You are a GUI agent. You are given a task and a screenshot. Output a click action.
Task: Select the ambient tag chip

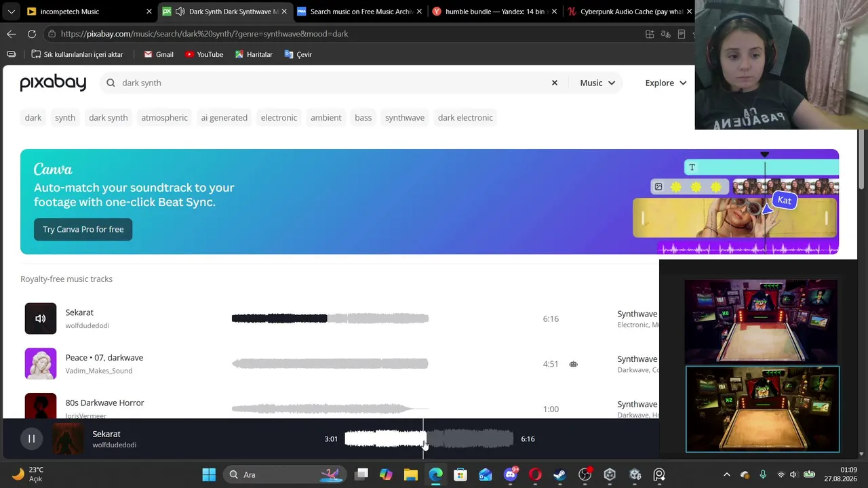(x=326, y=117)
